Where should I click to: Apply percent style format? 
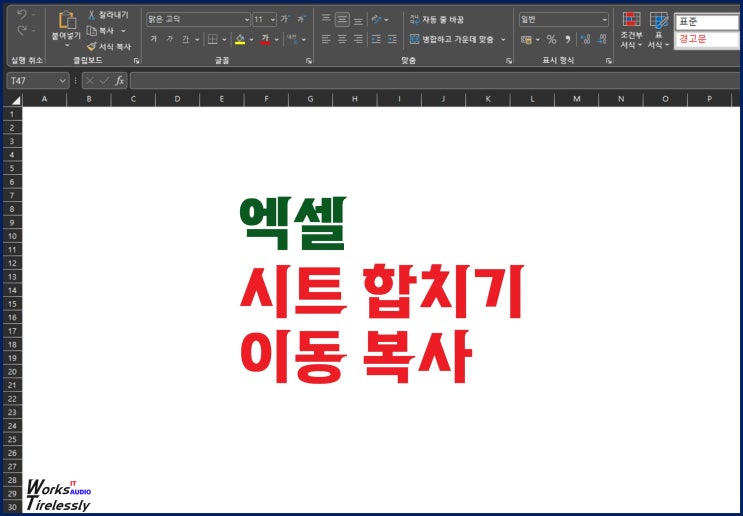pyautogui.click(x=551, y=39)
